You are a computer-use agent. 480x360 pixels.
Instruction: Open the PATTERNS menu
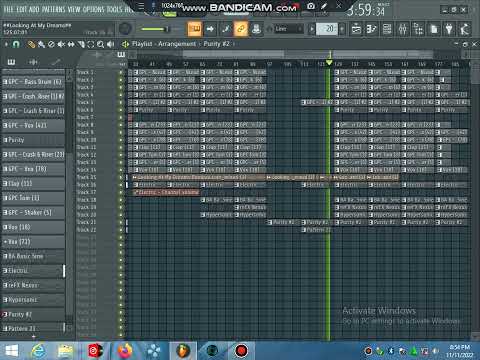coord(53,9)
